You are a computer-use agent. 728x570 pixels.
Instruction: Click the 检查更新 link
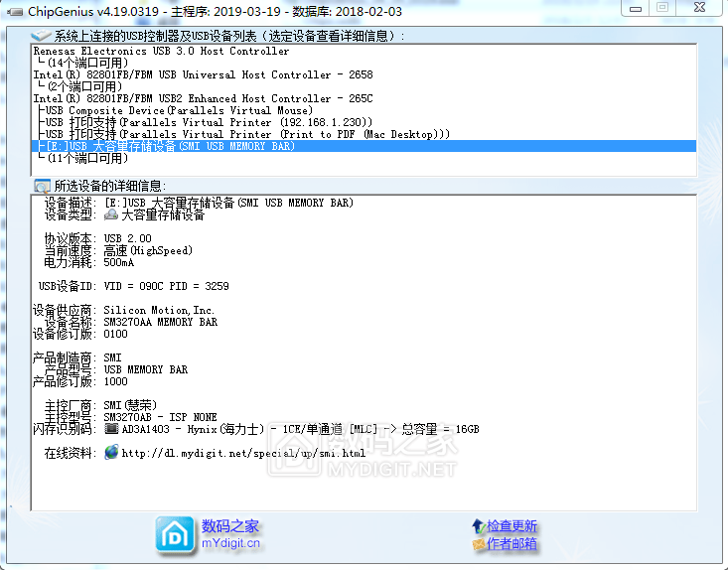click(x=511, y=526)
